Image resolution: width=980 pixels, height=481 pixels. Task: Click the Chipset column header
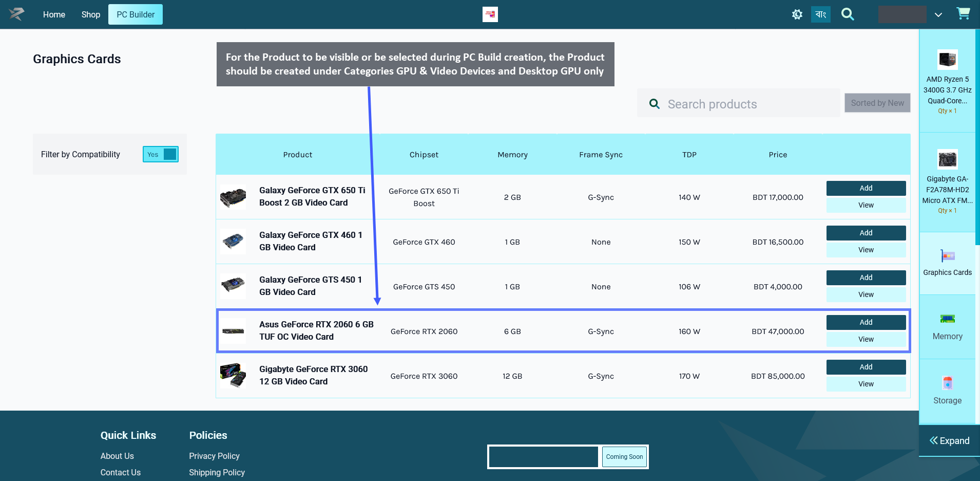(x=424, y=155)
